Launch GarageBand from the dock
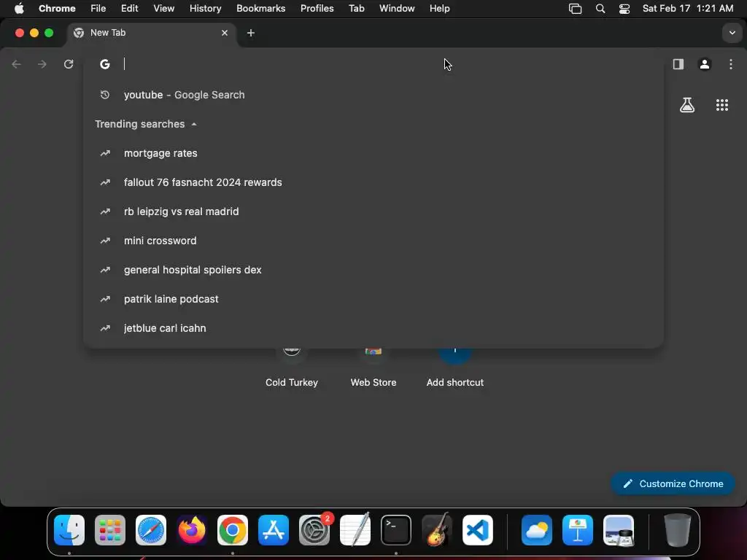The height and width of the screenshot is (560, 747). pos(437,530)
